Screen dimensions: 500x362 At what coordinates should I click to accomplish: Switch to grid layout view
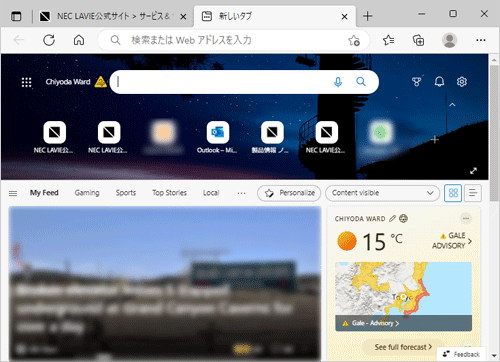tap(453, 193)
